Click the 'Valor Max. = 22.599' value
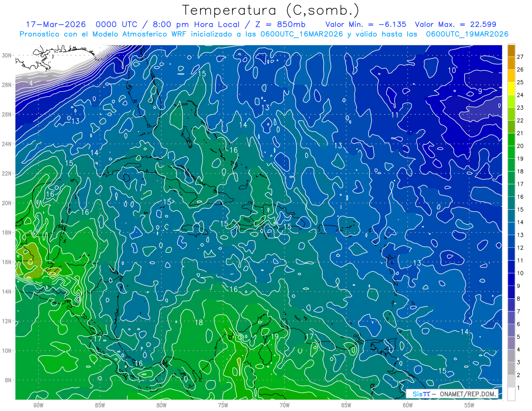Image resolution: width=532 pixels, height=411 pixels. pos(455,24)
